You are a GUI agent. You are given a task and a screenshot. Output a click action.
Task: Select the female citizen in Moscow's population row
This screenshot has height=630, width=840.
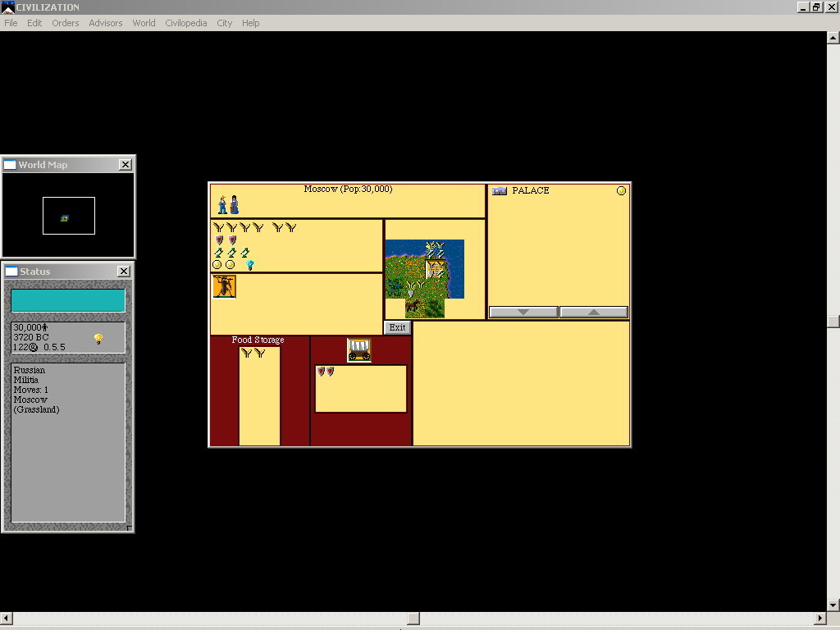pos(234,204)
